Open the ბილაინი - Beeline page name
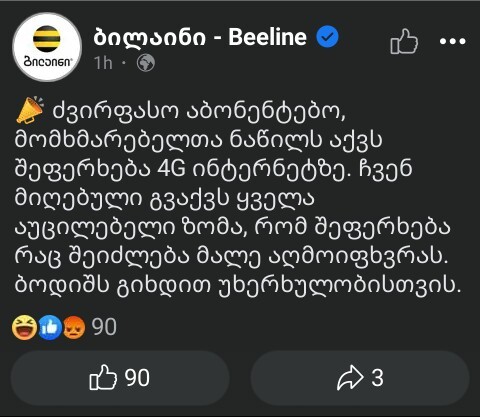480x417 pixels. tap(200, 37)
